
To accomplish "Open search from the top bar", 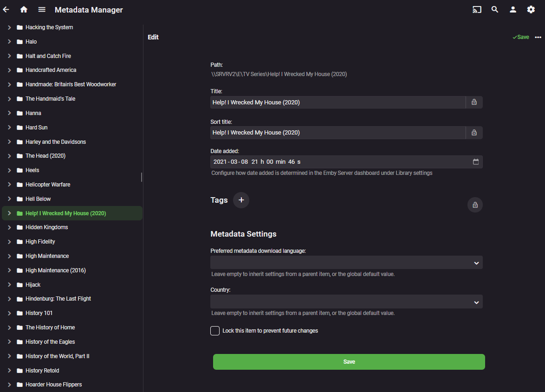I will coord(495,9).
